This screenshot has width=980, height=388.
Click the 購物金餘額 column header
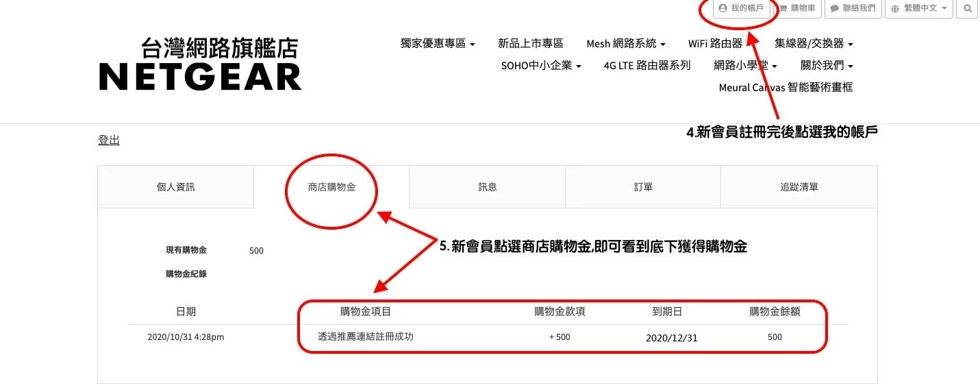[775, 311]
